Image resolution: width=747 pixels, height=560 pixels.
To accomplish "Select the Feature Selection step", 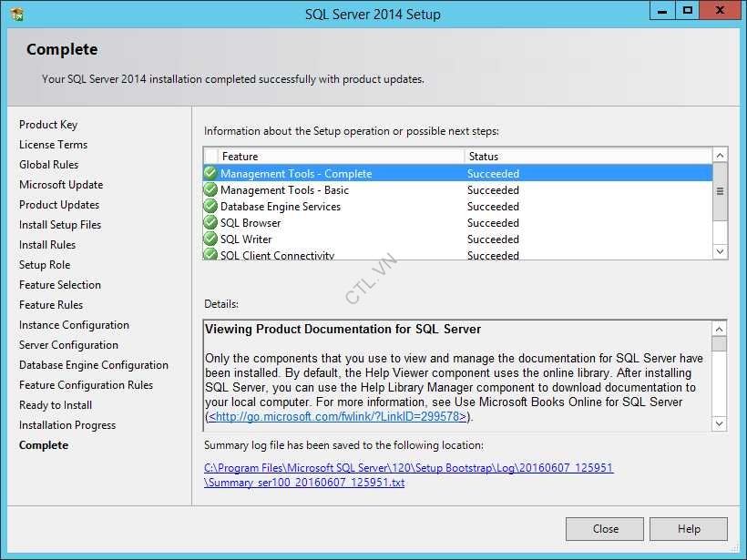I will [60, 284].
